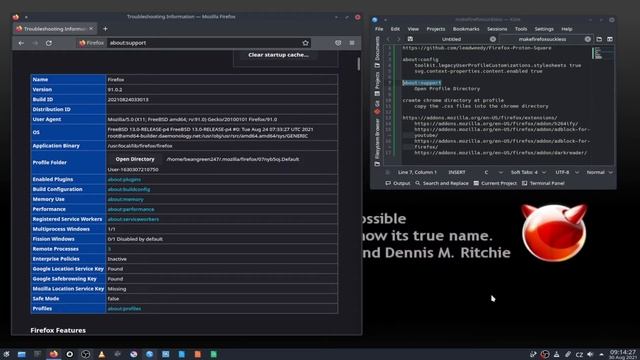The width and height of the screenshot is (640, 360).
Task: Open Projects side panel in Kate
Action: pos(377,84)
